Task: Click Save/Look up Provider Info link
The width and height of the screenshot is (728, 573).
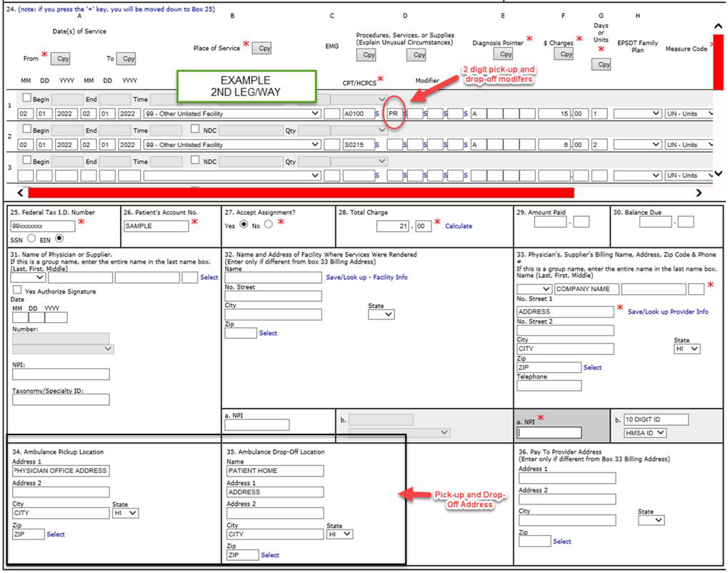Action: click(668, 312)
